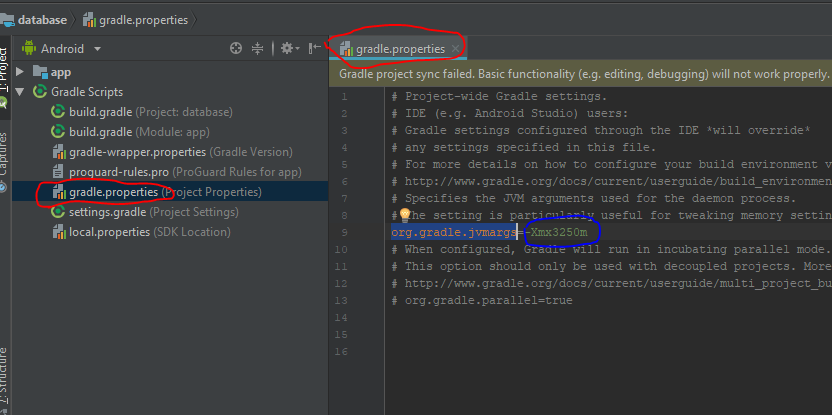The image size is (832, 415).
Task: Click the collapse all icon in Project panel
Action: point(257,48)
